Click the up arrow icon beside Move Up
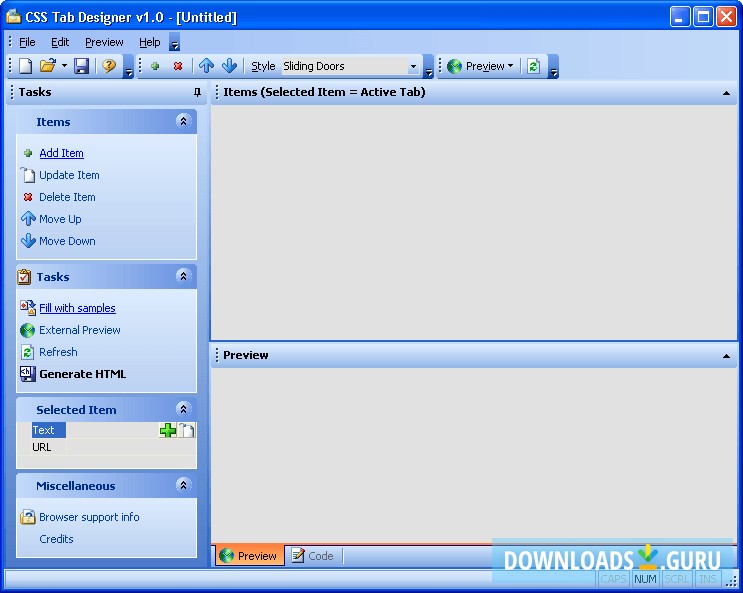Screen dimensions: 743x593 (x=28, y=219)
